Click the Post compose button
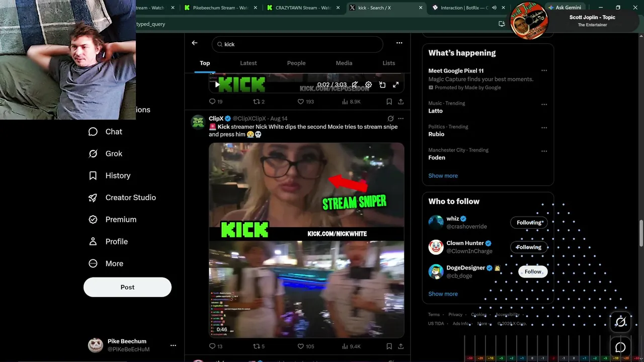Image resolution: width=644 pixels, height=362 pixels. coord(127,287)
